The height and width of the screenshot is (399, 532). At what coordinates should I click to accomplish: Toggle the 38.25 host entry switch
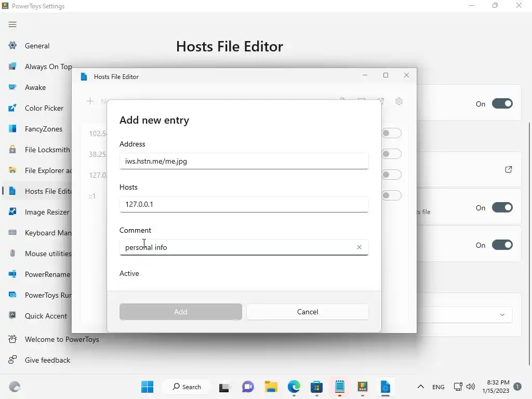[x=392, y=154]
